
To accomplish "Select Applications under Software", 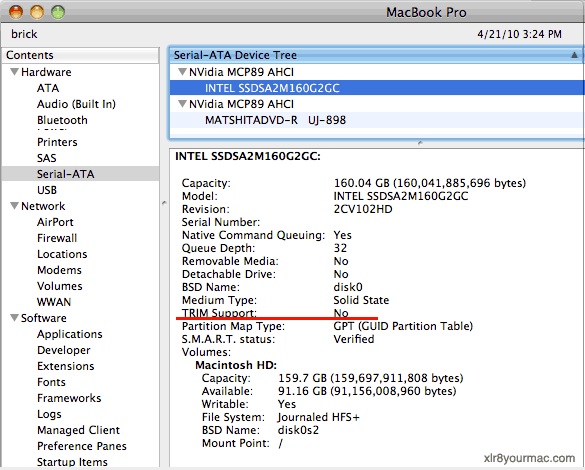I will (x=69, y=335).
